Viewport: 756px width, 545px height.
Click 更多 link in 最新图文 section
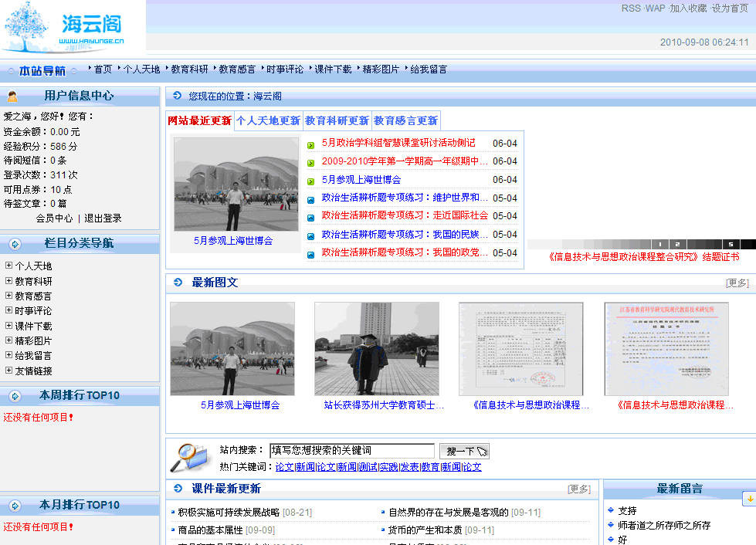[737, 283]
